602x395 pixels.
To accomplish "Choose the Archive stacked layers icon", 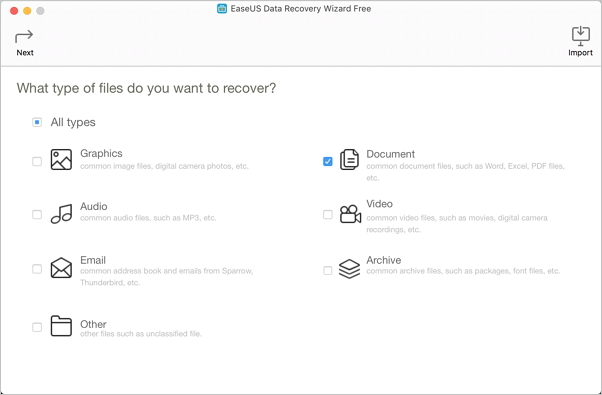I will pos(349,268).
